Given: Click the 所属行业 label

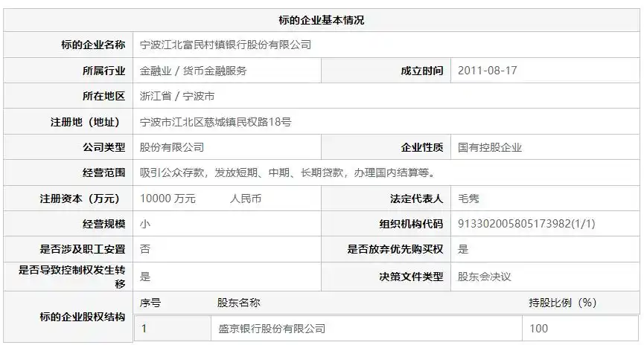Looking at the screenshot, I should [x=104, y=71].
